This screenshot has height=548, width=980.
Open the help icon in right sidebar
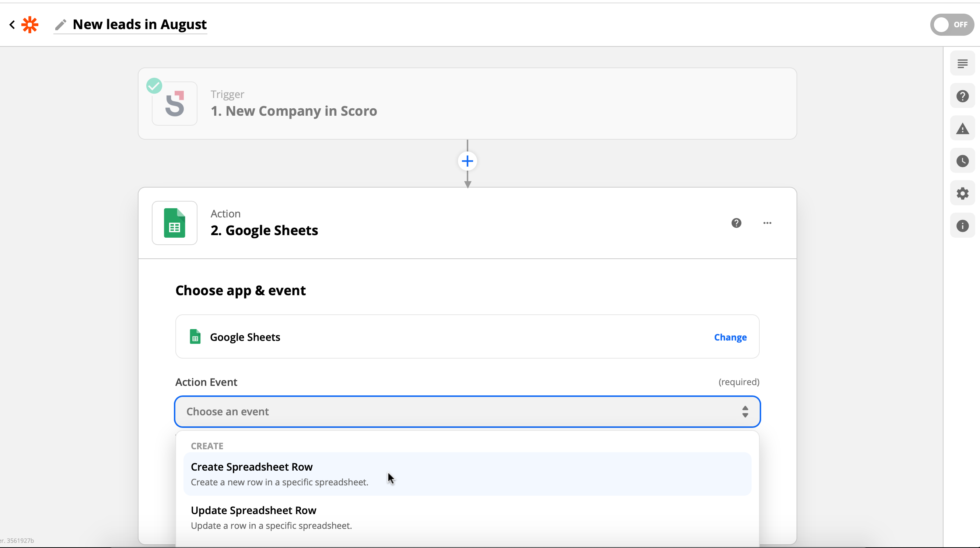962,96
